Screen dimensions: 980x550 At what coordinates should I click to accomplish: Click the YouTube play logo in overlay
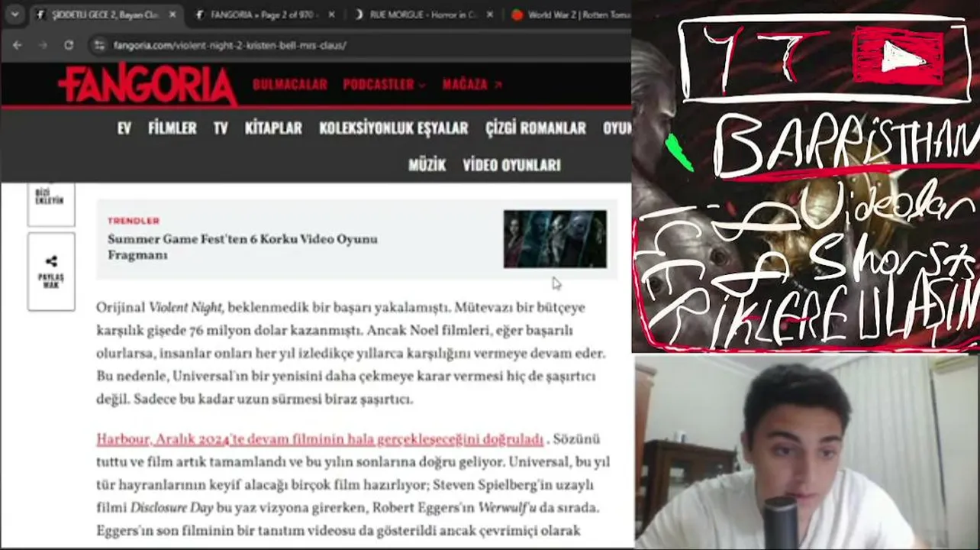901,57
